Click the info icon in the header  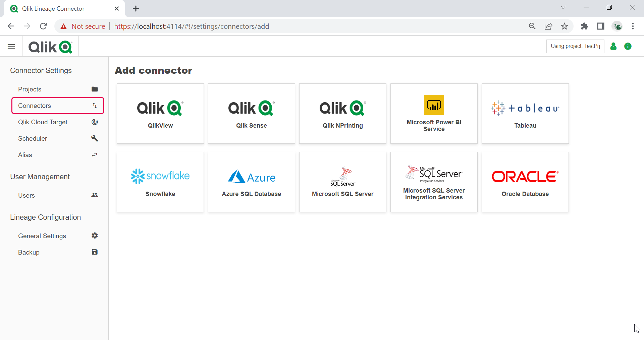pos(628,46)
